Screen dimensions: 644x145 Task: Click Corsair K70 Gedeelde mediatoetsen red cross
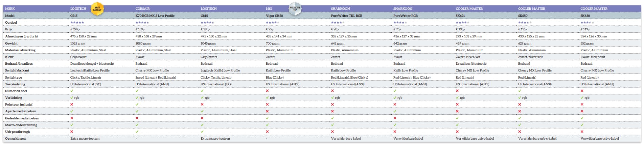(137, 118)
